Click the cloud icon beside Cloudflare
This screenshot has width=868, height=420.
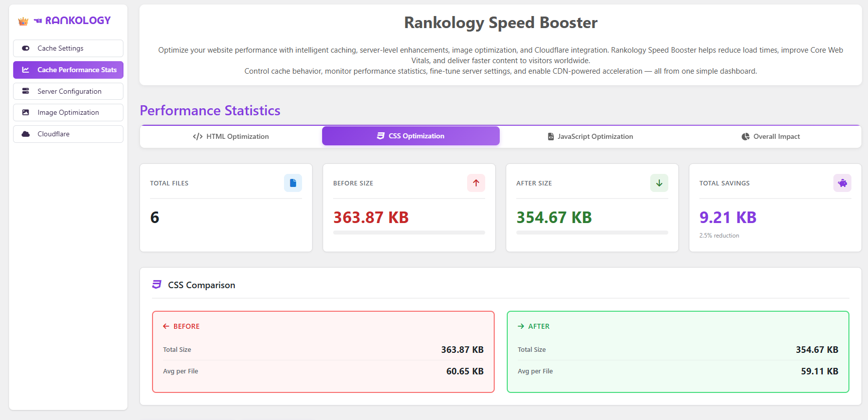[26, 134]
